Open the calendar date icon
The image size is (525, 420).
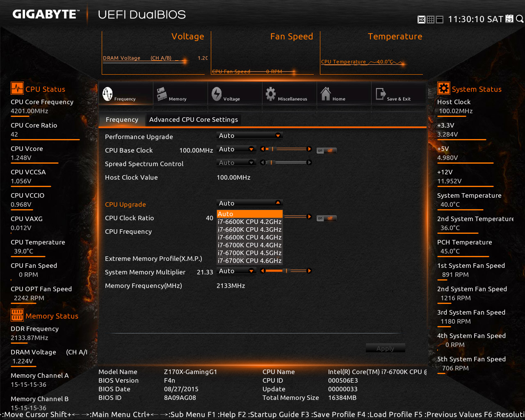point(509,18)
